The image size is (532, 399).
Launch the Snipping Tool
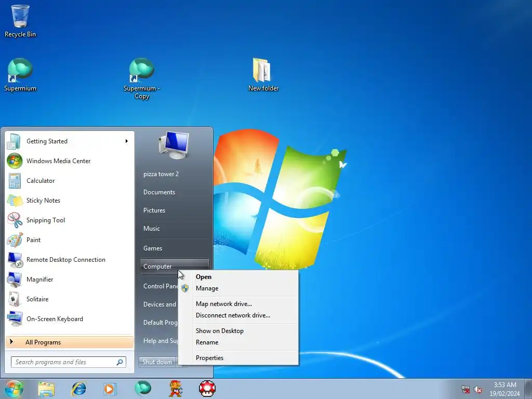(x=70, y=220)
